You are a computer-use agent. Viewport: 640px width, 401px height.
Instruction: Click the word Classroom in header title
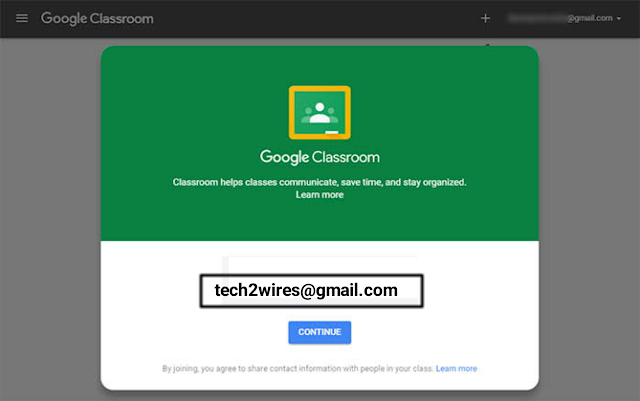(x=122, y=19)
